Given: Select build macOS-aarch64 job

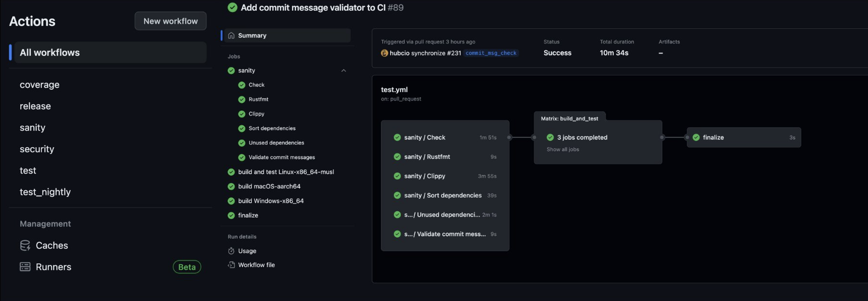Looking at the screenshot, I should (269, 186).
